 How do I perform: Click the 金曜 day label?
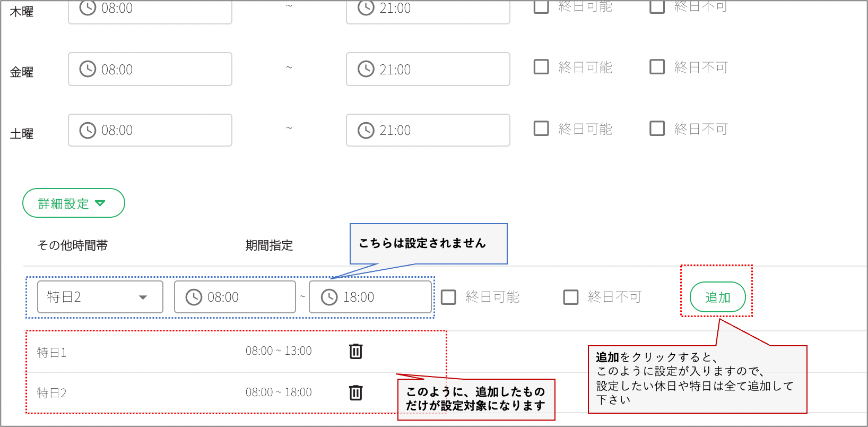22,72
